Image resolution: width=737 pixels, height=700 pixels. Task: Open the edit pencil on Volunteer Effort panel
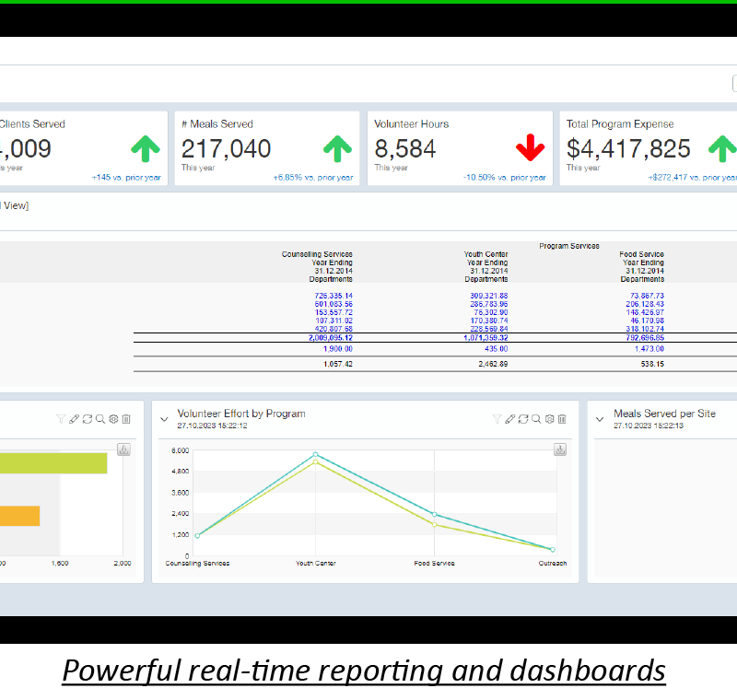click(510, 419)
